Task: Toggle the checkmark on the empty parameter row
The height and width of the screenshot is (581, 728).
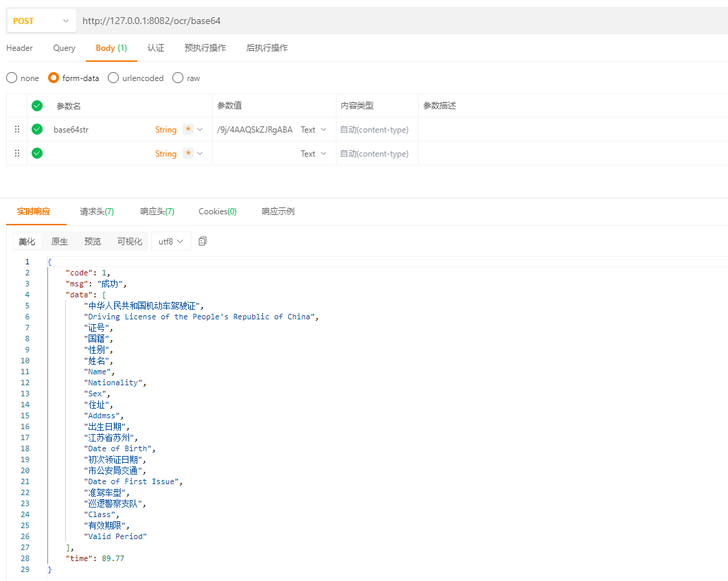Action: tap(36, 153)
